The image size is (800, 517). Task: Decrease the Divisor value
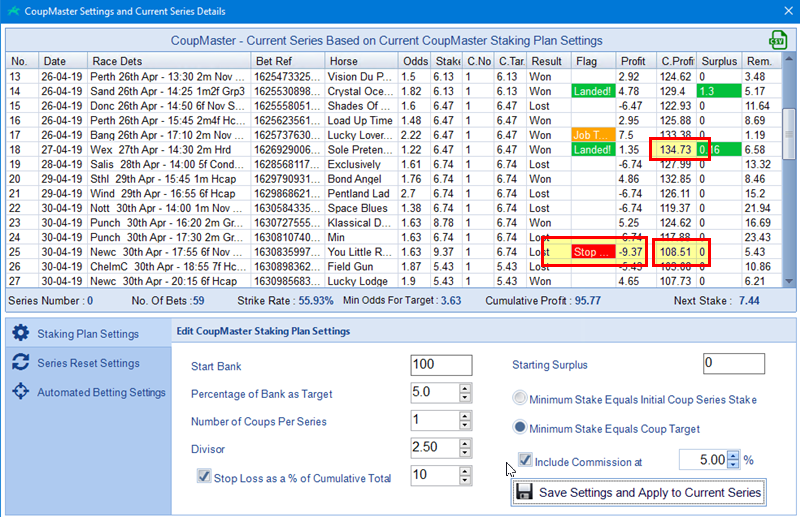point(464,453)
